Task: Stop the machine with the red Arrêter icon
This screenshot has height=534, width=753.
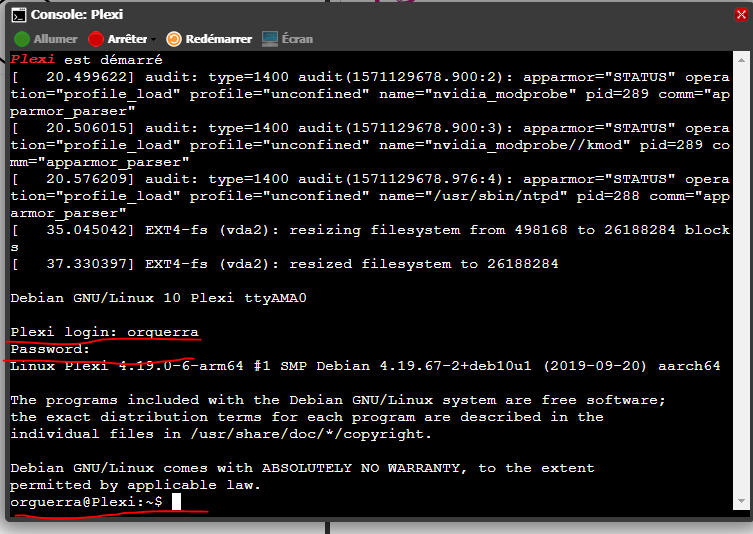Action: (x=96, y=39)
